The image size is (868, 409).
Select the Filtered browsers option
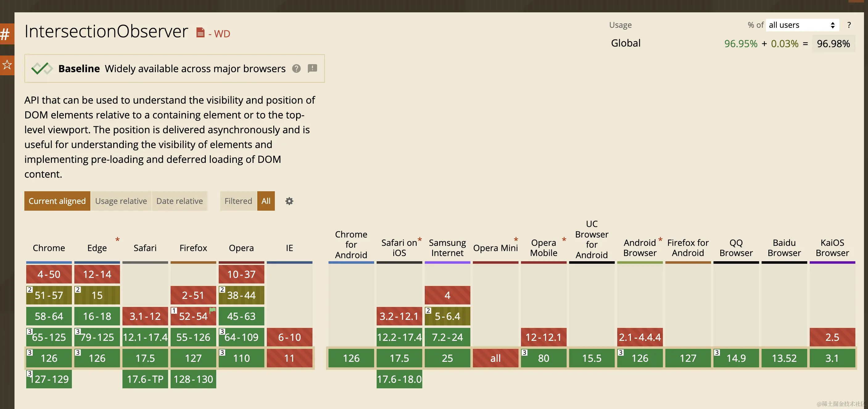click(x=238, y=201)
